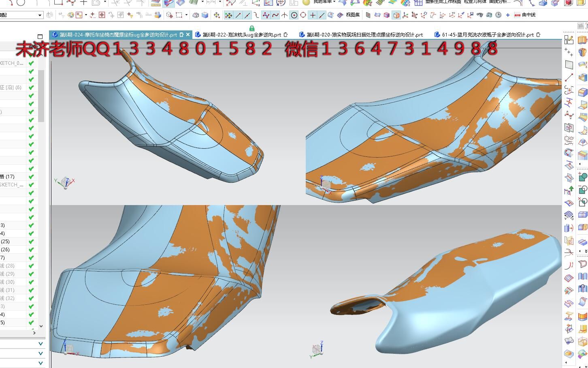The width and height of the screenshot is (588, 368).
Task: Switch to 61-45-蓝月亮洗衣液瓶子 tab
Action: pos(488,35)
